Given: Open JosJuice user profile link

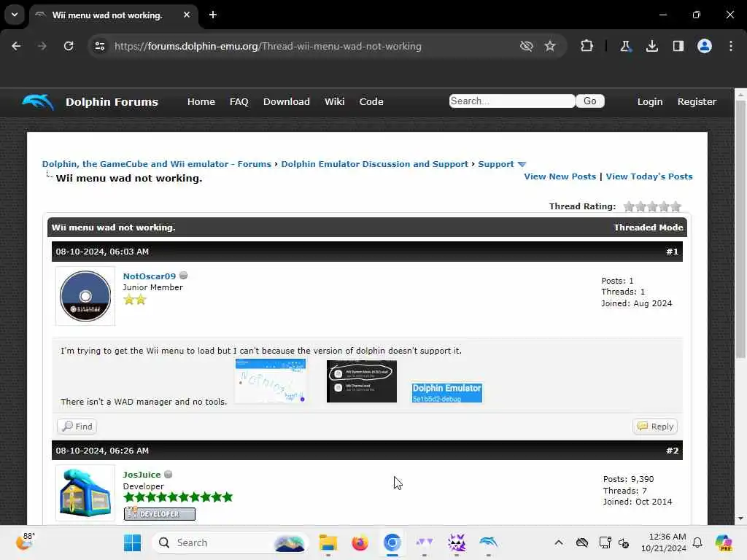Looking at the screenshot, I should click(x=142, y=475).
